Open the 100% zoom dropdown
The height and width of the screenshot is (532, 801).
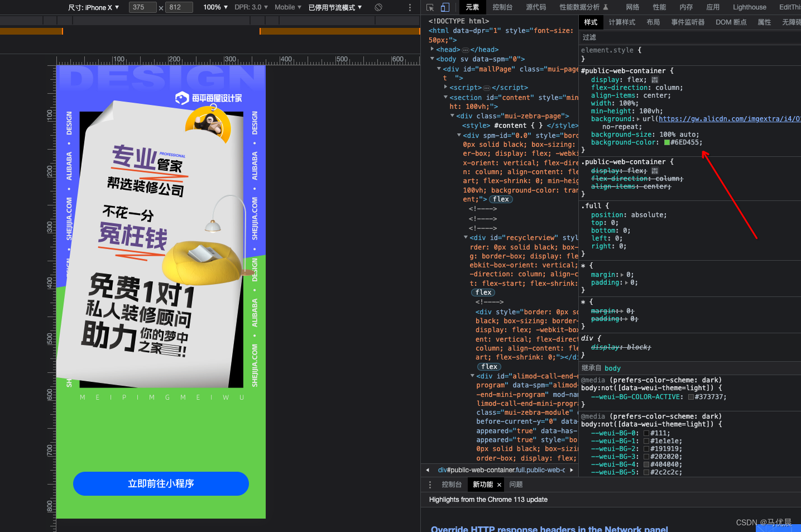tap(215, 7)
